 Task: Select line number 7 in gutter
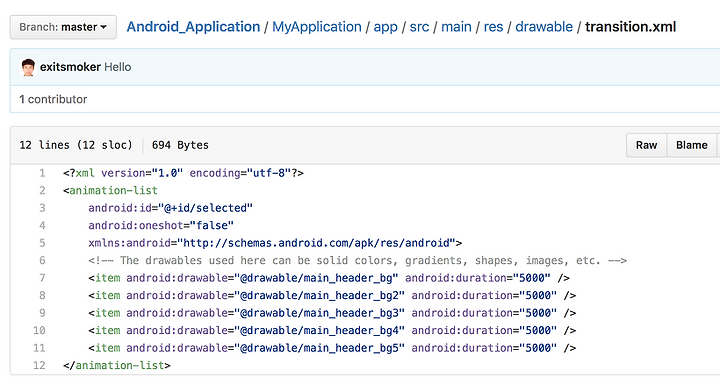click(42, 278)
